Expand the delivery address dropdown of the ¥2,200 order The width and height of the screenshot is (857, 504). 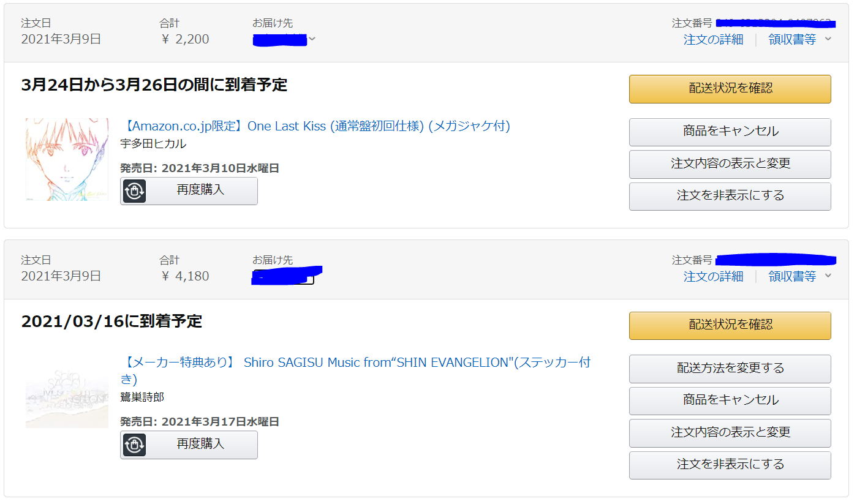(312, 39)
